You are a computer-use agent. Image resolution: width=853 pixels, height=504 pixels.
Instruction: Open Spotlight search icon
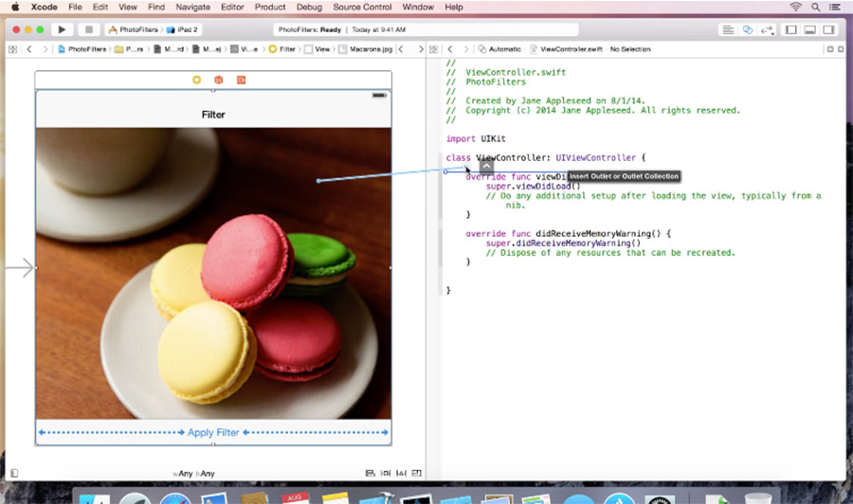[815, 7]
